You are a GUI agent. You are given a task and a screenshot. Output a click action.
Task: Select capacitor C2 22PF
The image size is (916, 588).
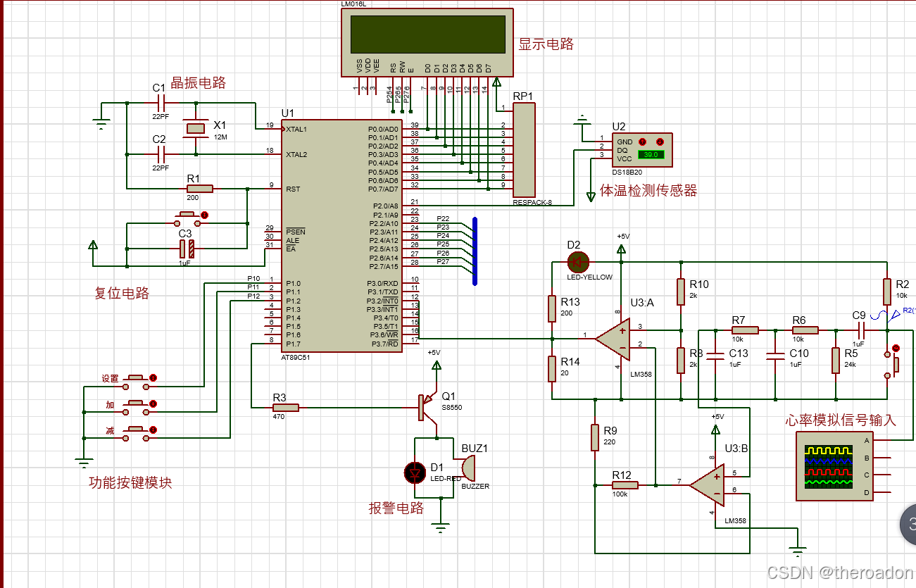(160, 153)
